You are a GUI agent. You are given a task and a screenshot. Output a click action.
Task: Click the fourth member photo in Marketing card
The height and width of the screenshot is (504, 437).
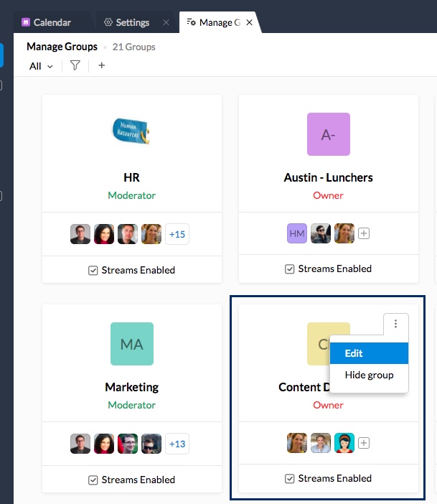pyautogui.click(x=151, y=444)
